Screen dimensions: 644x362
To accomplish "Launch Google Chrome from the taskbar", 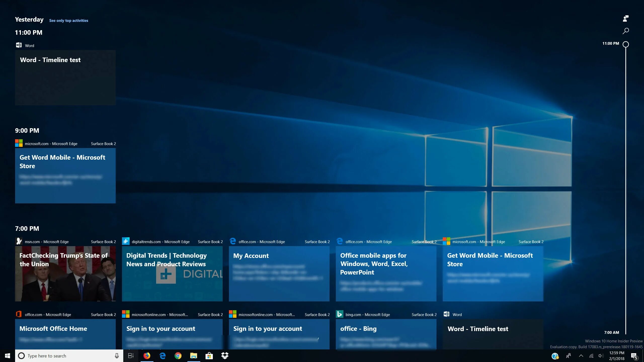I will pos(178,356).
